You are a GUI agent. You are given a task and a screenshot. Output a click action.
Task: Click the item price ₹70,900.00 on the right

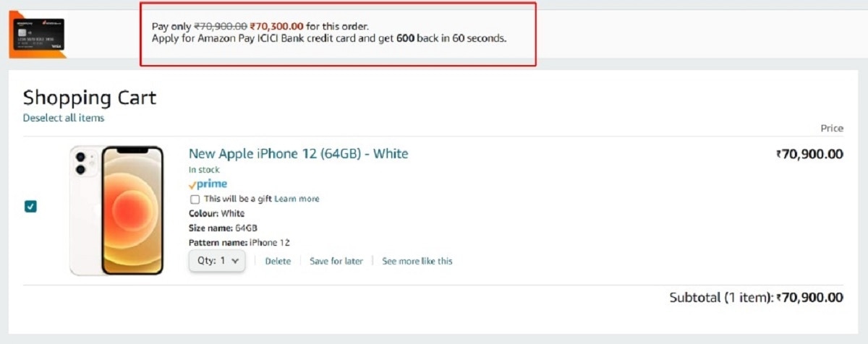(x=809, y=154)
